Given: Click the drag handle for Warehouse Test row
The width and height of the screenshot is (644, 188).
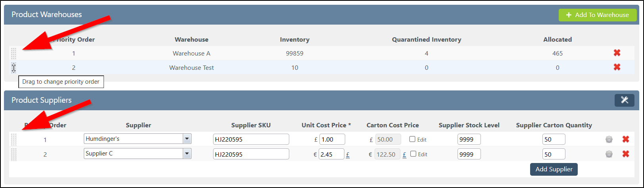Looking at the screenshot, I should pyautogui.click(x=13, y=67).
